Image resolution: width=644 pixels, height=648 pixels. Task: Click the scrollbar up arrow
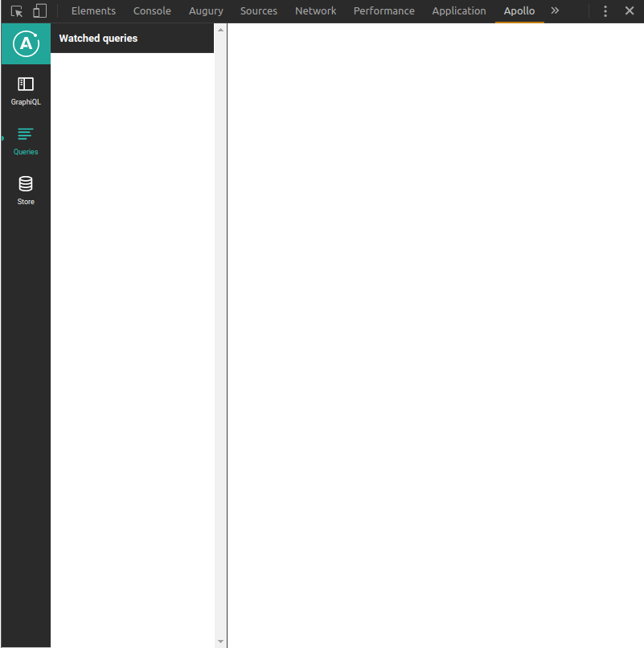coord(220,30)
